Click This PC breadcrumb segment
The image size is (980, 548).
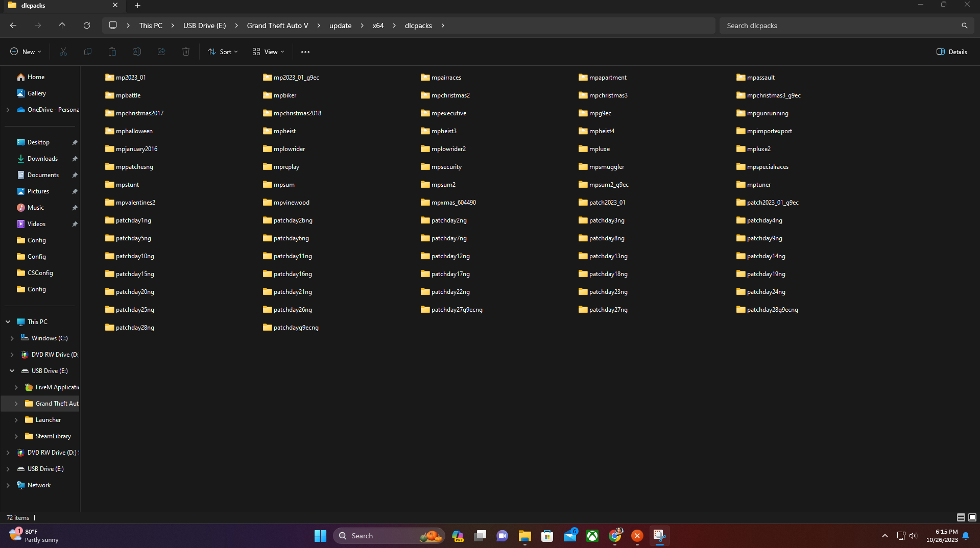[x=151, y=26]
